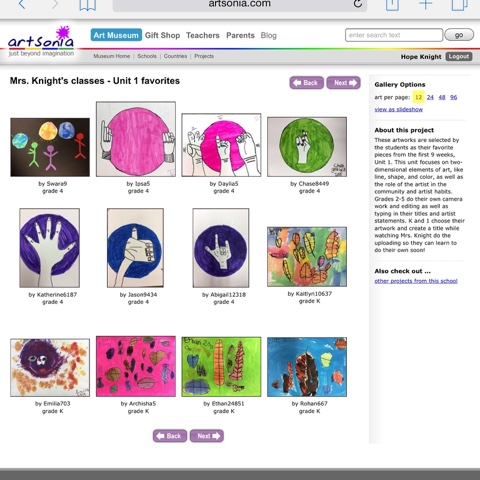The height and width of the screenshot is (480, 480).
Task: Open the Safari bookmarks book icon
Action: [x=88, y=5]
